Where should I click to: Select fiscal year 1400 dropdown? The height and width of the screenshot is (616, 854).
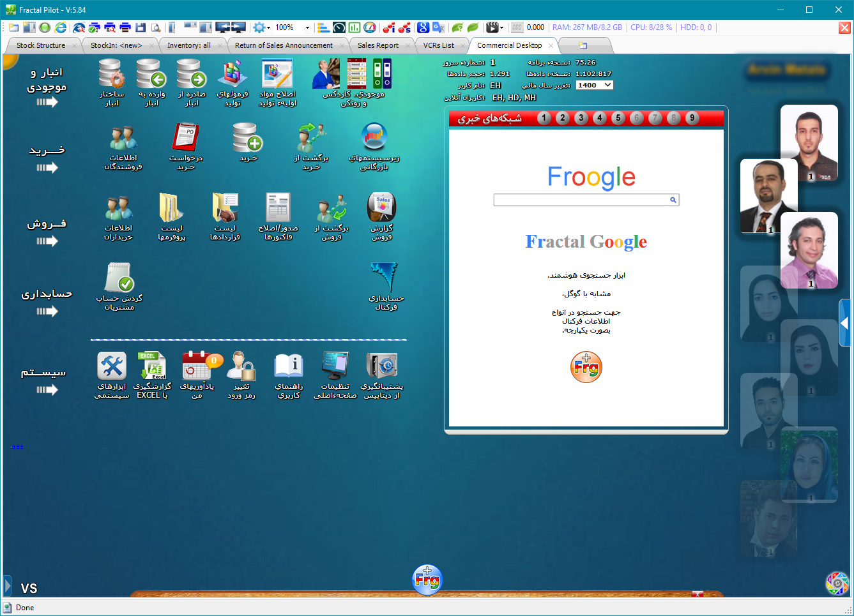(594, 85)
